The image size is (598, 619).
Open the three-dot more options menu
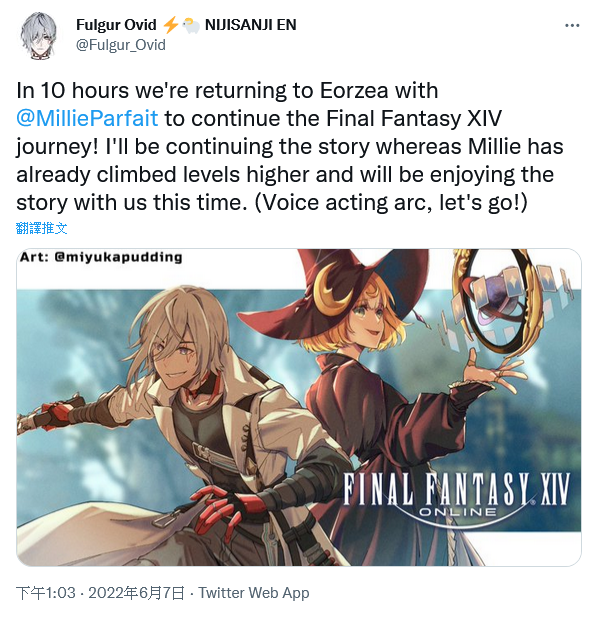coord(572,26)
